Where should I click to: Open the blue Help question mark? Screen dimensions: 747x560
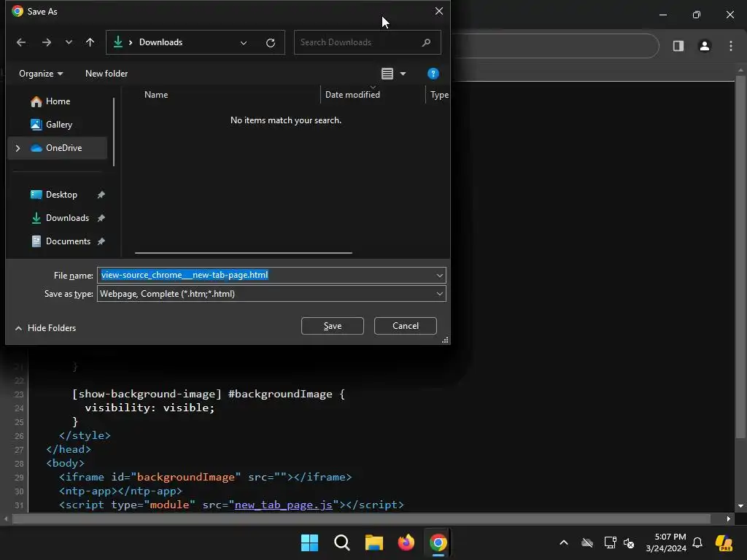coord(433,74)
